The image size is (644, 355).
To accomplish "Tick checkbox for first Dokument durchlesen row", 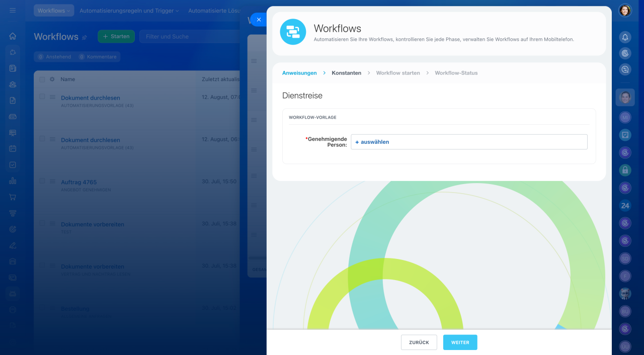I will coord(42,97).
